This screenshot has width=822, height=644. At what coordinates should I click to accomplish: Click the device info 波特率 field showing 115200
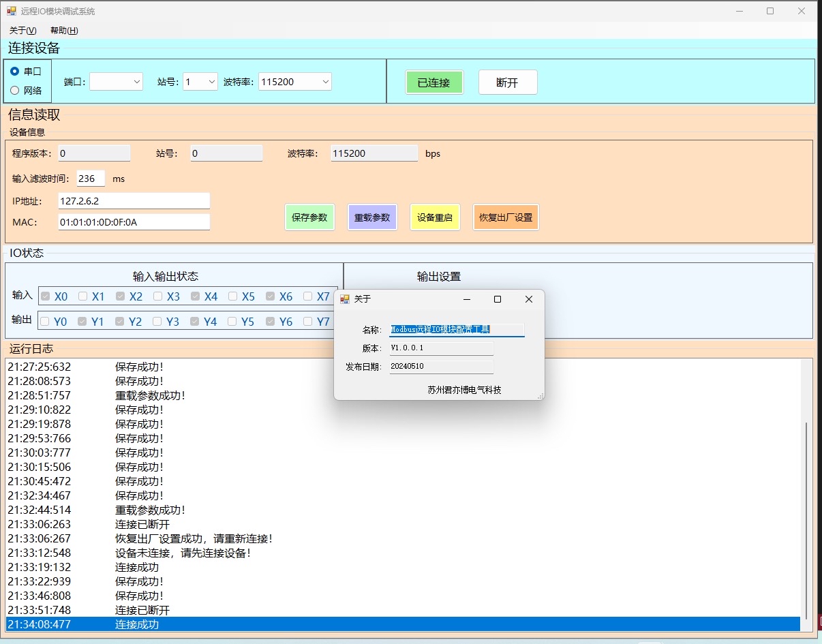tap(374, 153)
